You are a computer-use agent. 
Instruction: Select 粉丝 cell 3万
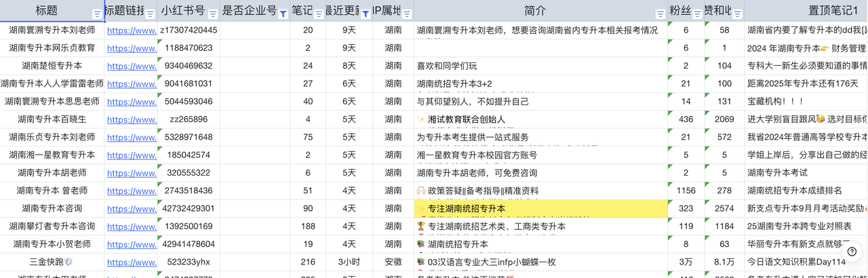(x=686, y=262)
